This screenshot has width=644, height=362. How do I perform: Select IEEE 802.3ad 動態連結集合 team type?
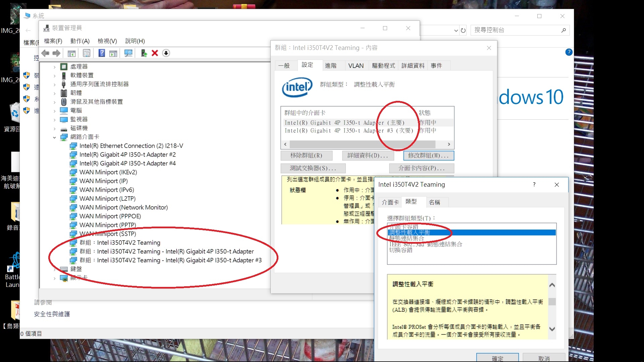tap(426, 244)
